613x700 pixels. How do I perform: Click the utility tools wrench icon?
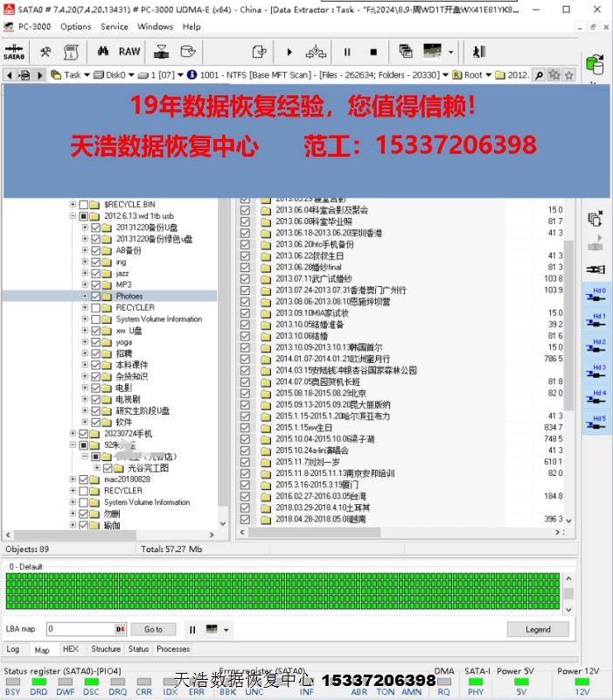pos(45,52)
